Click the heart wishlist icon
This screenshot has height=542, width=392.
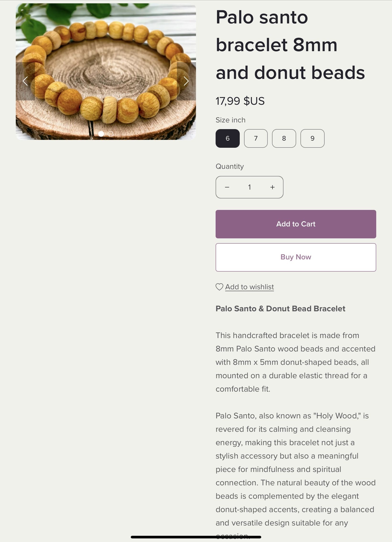click(x=219, y=287)
